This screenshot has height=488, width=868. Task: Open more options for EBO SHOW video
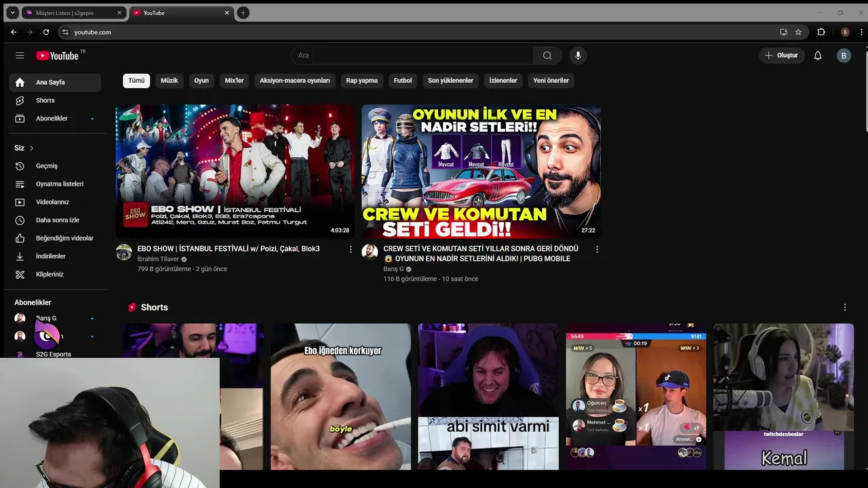(351, 249)
